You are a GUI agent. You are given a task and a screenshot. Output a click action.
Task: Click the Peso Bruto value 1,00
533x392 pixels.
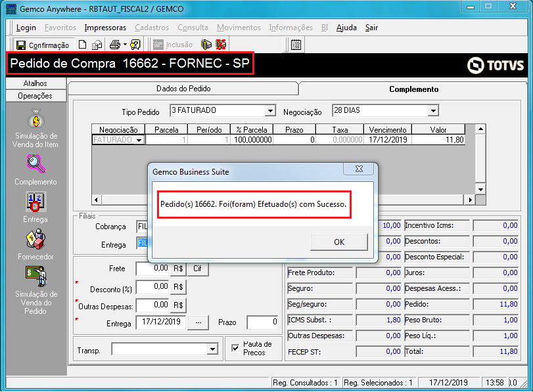496,320
